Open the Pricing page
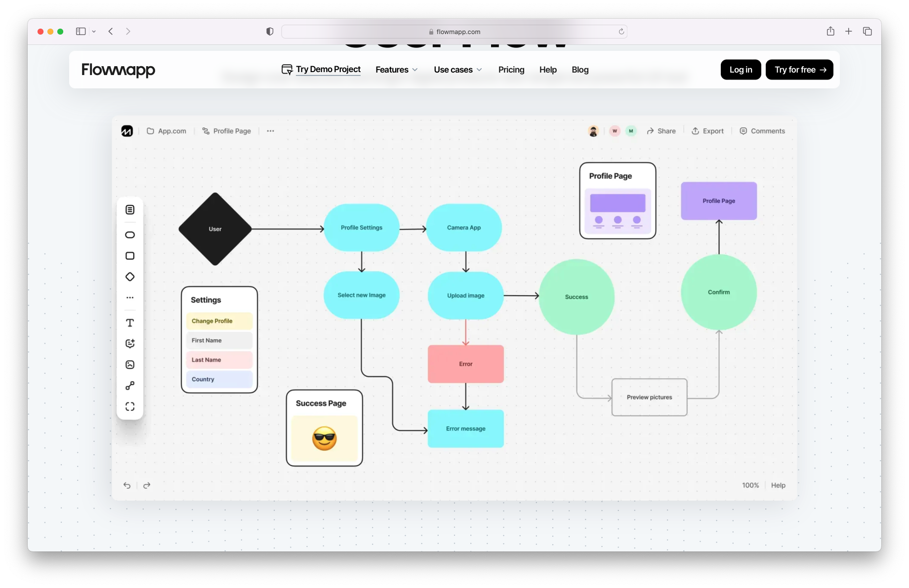Viewport: 909px width, 588px height. coord(511,70)
